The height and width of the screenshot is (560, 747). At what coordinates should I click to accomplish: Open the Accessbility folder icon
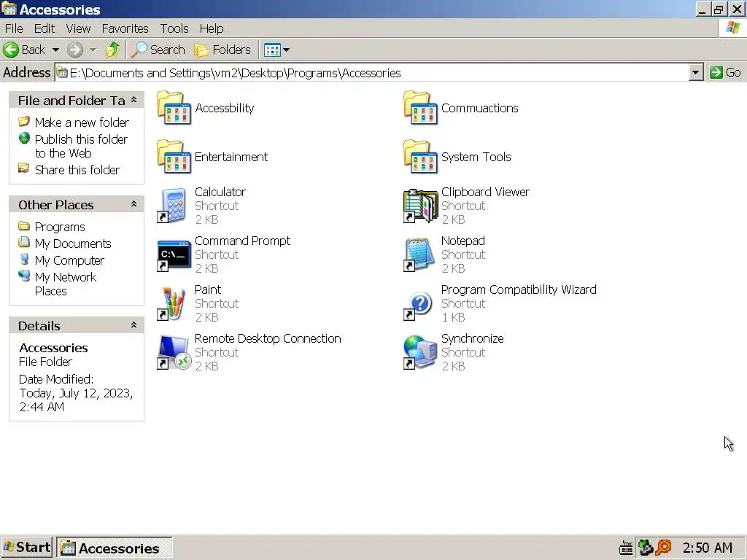(x=174, y=108)
